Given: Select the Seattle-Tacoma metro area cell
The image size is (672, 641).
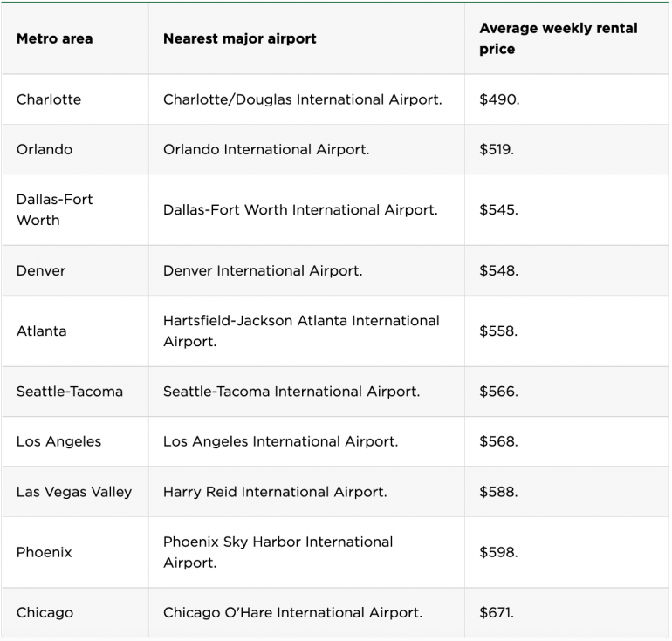Looking at the screenshot, I should [70, 392].
